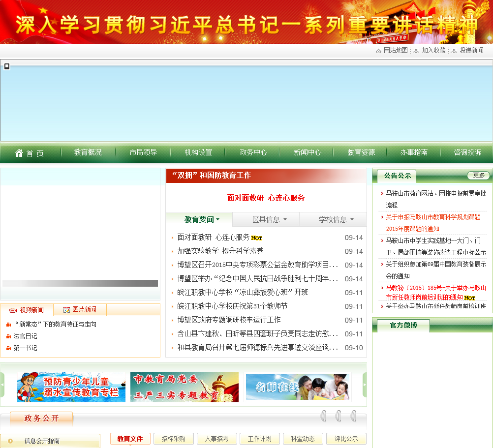Open video 法官日记
Screen dimensions: 493x448
tap(25, 336)
